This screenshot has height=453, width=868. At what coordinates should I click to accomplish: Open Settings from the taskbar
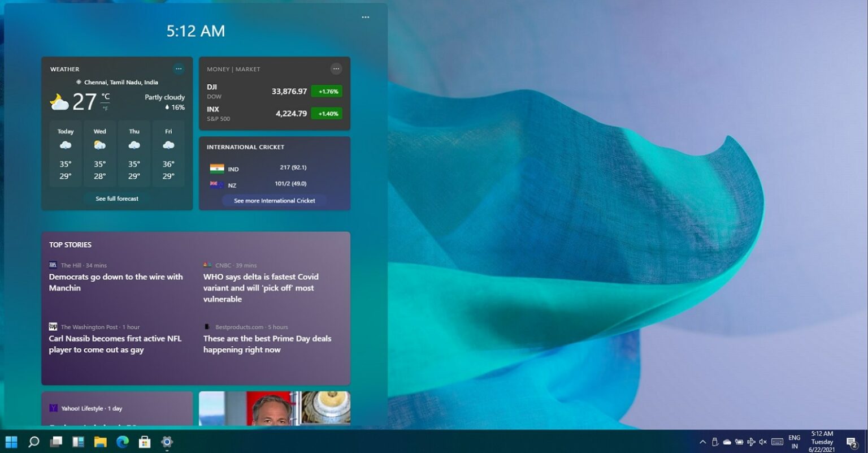[x=167, y=442]
